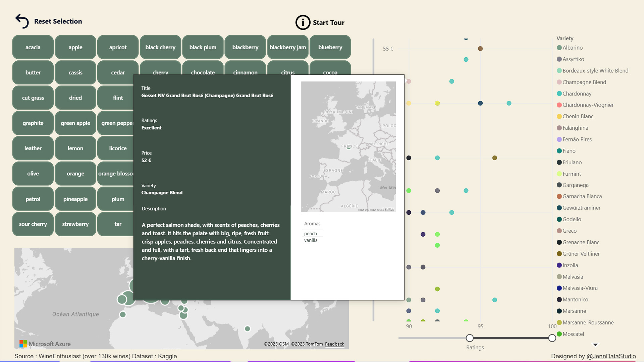The width and height of the screenshot is (644, 362).
Task: Select the olive aroma tile
Action: coord(33,174)
